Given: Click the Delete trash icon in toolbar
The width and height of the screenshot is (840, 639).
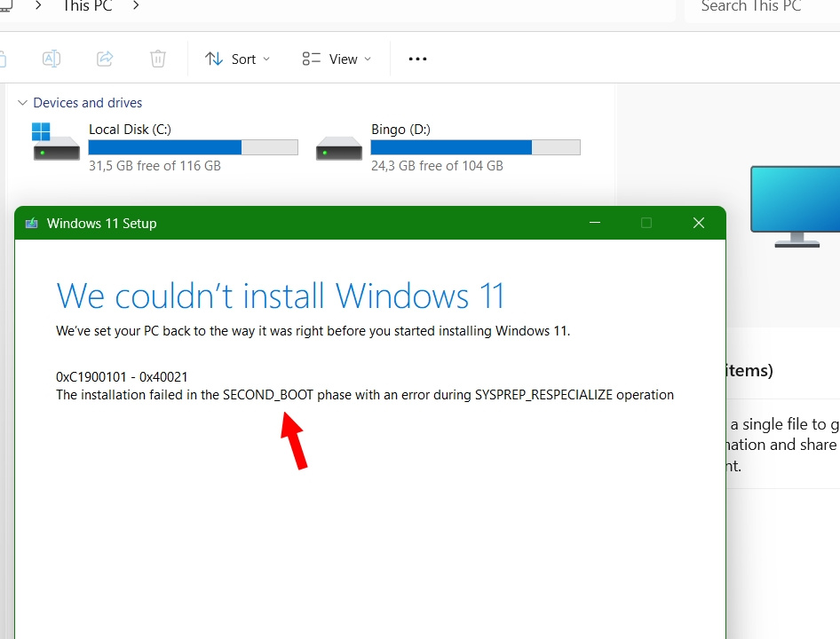Looking at the screenshot, I should [x=158, y=59].
